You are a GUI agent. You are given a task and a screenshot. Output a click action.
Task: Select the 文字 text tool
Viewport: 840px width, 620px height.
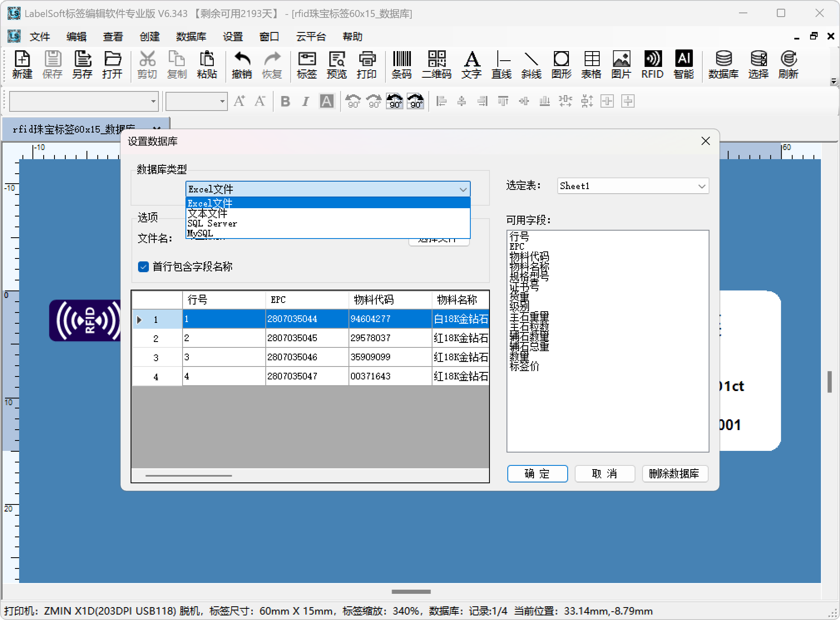tap(472, 64)
